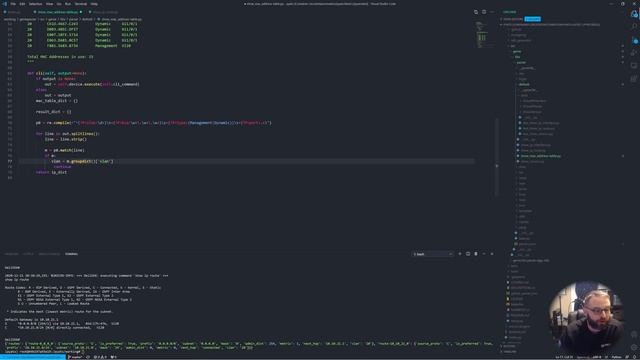The height and width of the screenshot is (360, 640).
Task: Open the Run menu
Action: (68, 4)
